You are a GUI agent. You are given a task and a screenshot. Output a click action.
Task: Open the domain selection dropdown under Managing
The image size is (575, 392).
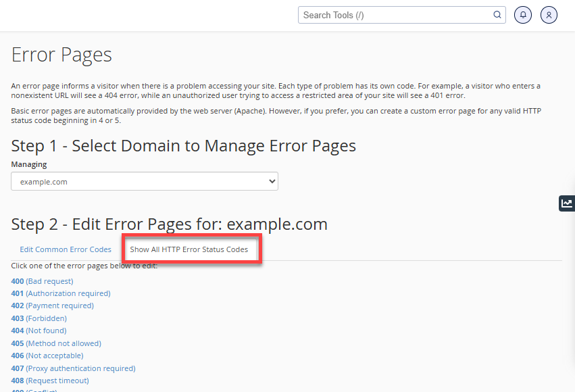tap(145, 181)
